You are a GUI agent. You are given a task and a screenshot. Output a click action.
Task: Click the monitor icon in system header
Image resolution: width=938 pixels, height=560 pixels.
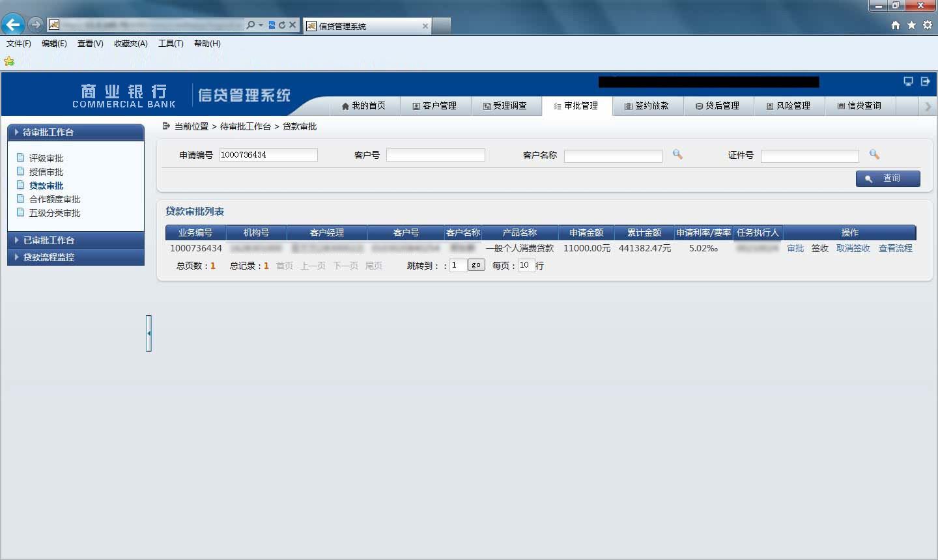(908, 81)
